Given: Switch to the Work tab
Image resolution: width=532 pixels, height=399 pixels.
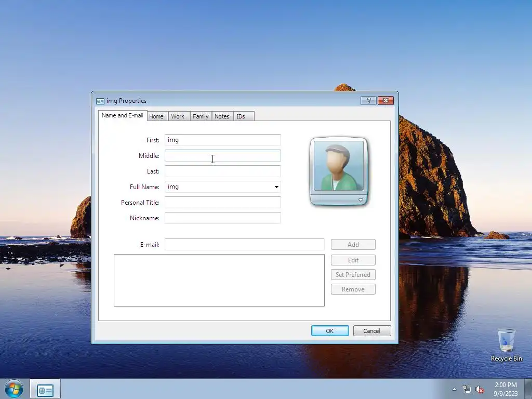Looking at the screenshot, I should click(x=178, y=116).
